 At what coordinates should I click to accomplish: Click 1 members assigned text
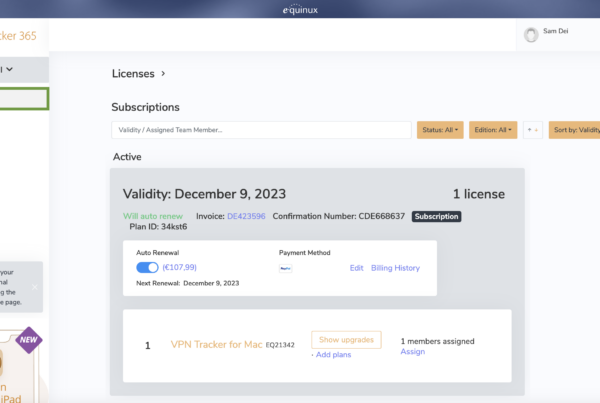pyautogui.click(x=437, y=341)
